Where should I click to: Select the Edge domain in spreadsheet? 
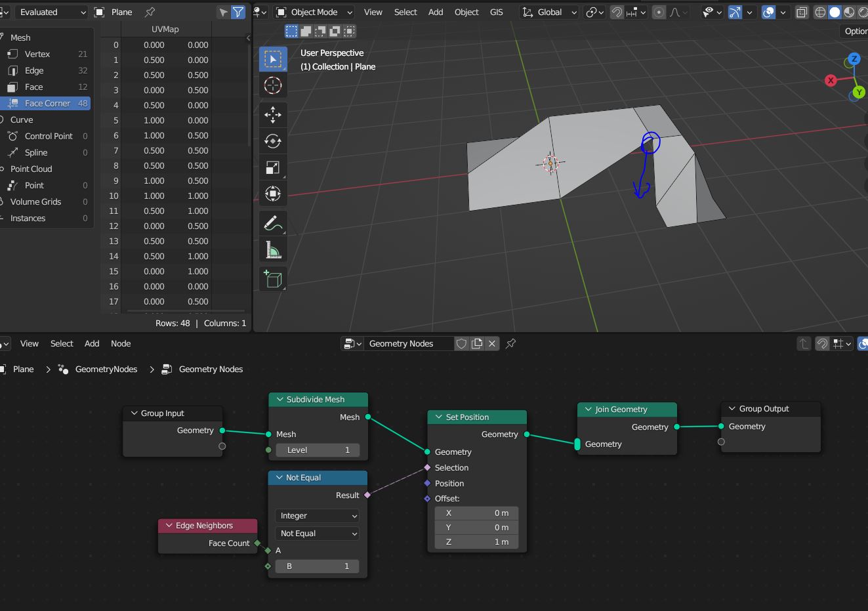tap(46, 70)
